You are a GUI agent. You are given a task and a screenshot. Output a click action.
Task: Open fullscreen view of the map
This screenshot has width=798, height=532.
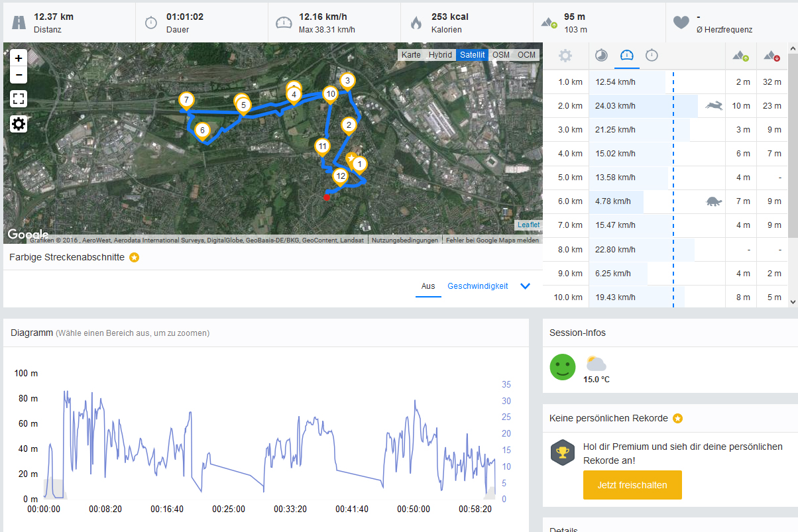[x=19, y=99]
